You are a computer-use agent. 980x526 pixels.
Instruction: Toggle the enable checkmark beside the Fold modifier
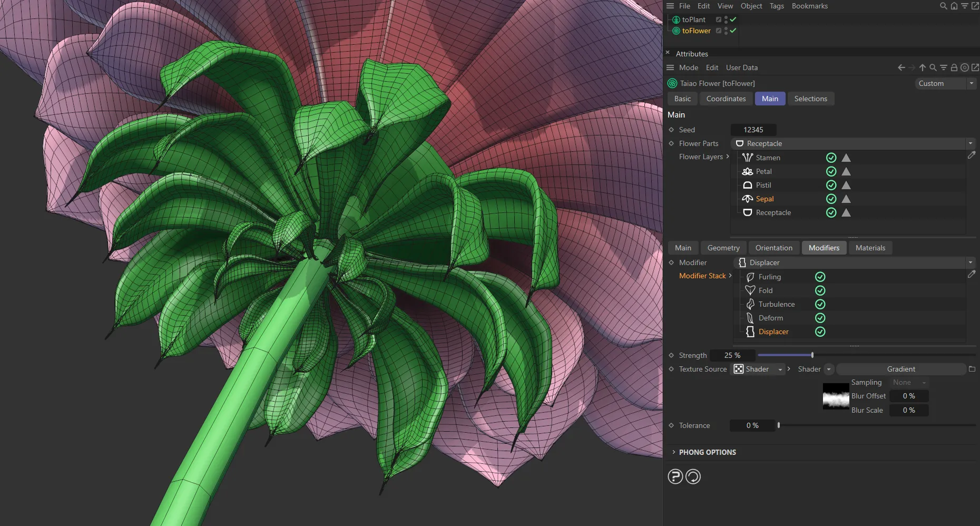[820, 290]
